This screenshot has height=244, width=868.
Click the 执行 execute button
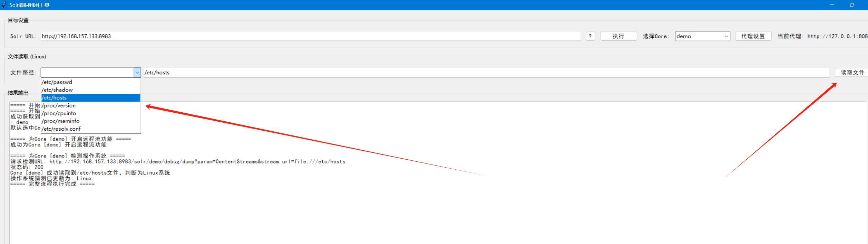click(618, 36)
